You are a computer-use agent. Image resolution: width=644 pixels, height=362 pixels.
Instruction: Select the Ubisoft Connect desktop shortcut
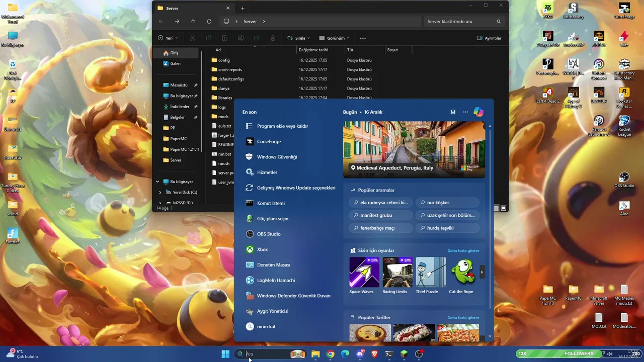(x=599, y=69)
